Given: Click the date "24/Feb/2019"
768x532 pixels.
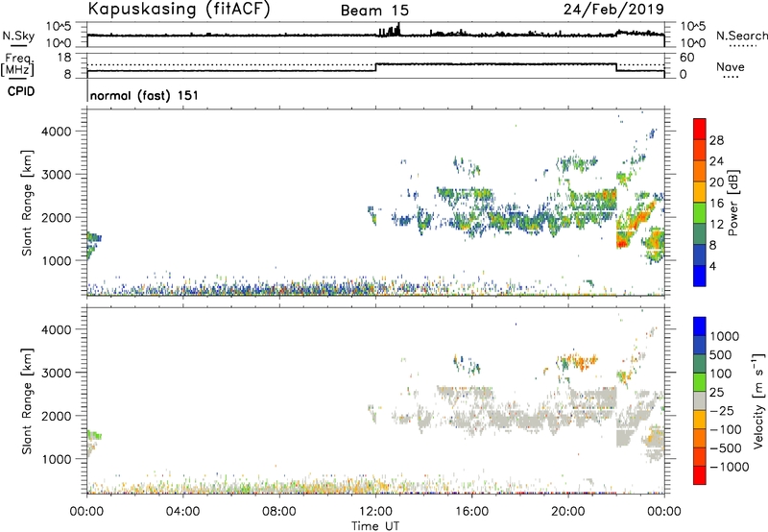Looking at the screenshot, I should click(613, 9).
